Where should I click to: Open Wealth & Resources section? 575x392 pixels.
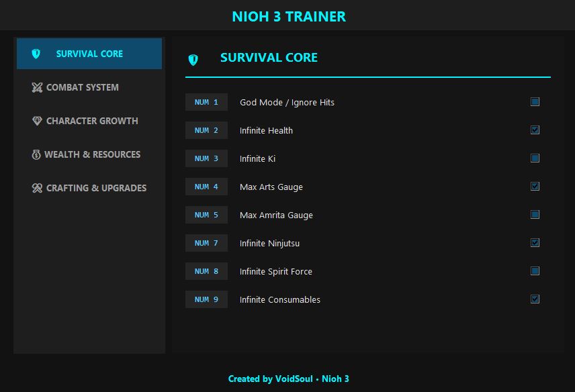(89, 154)
